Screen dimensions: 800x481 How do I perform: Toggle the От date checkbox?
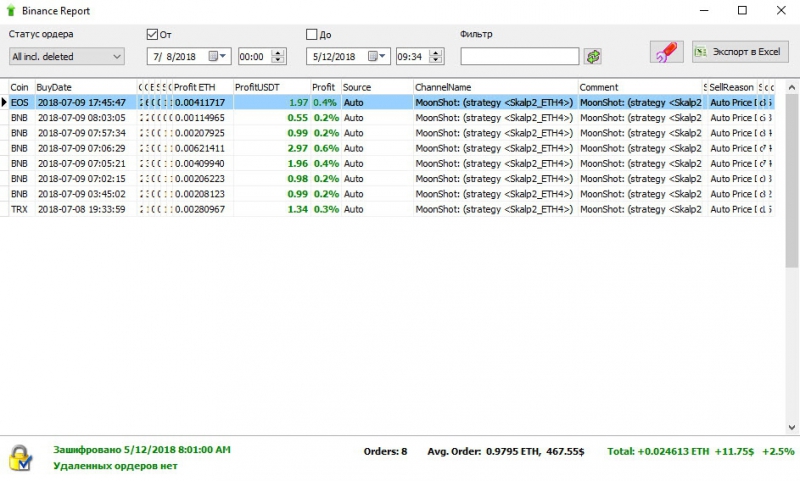click(x=152, y=34)
